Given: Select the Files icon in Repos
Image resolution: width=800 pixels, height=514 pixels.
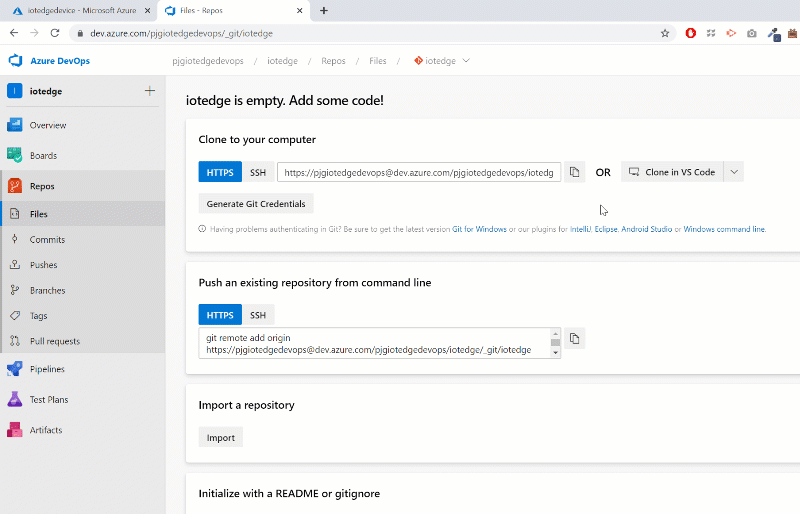Looking at the screenshot, I should (x=15, y=214).
